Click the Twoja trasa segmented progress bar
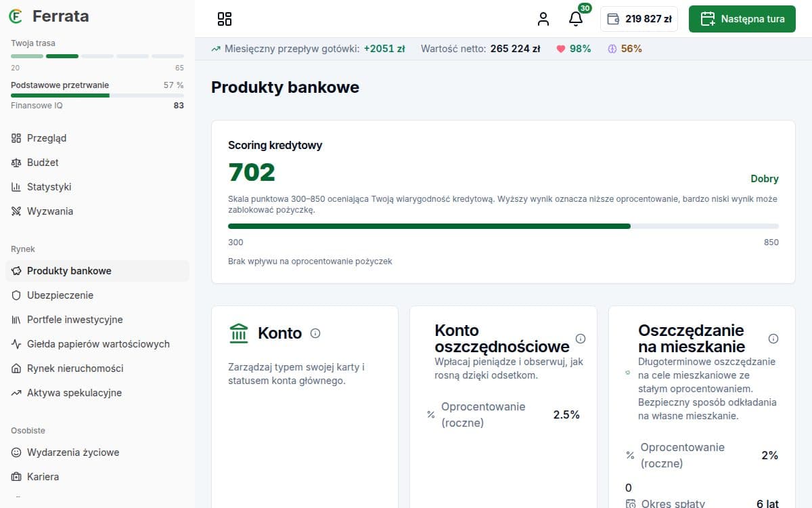This screenshot has height=508, width=812. point(97,56)
